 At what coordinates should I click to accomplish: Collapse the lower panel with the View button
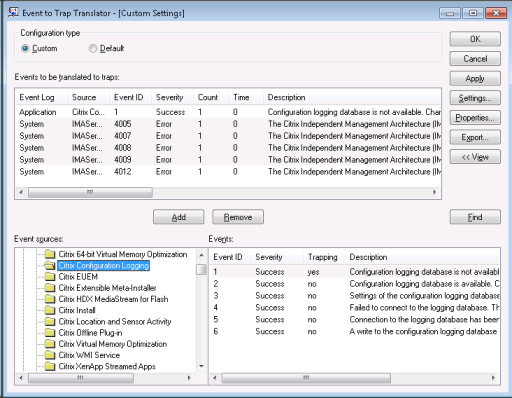tap(475, 157)
